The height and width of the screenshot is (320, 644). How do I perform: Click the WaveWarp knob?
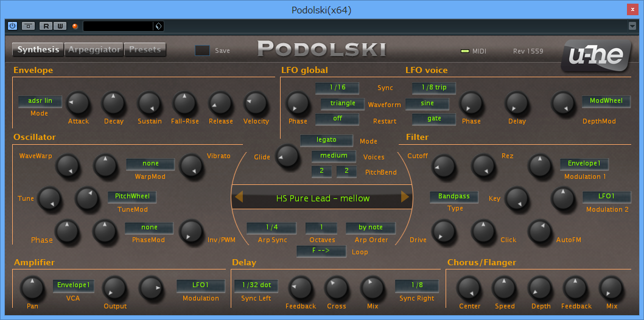click(68, 165)
